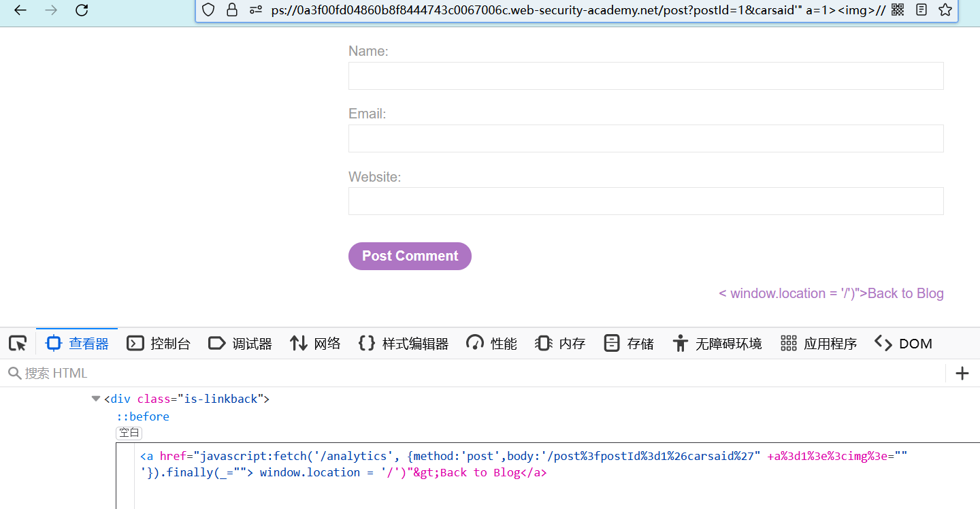Open the 网络 network tab
Screen dimensions: 980x509
point(315,344)
